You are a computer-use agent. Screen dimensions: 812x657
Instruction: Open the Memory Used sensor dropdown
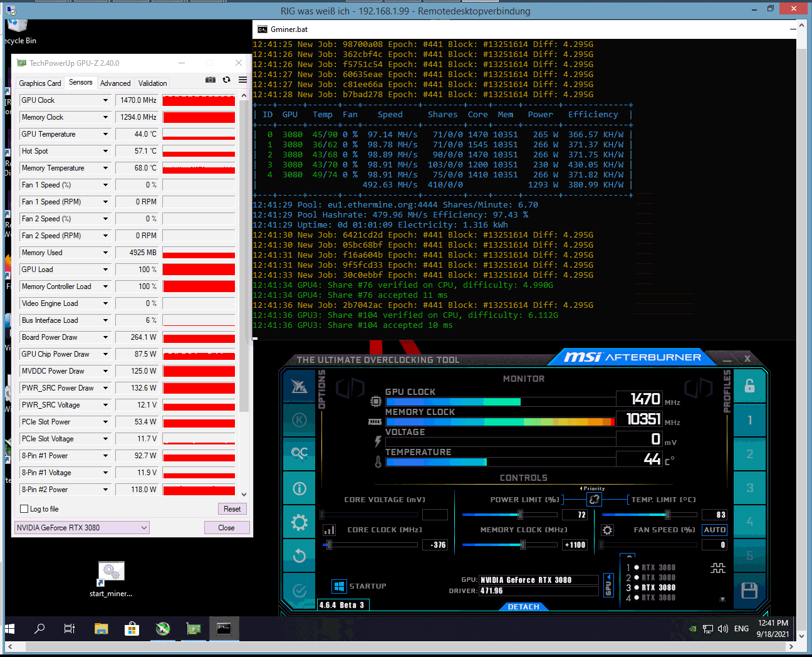105,253
